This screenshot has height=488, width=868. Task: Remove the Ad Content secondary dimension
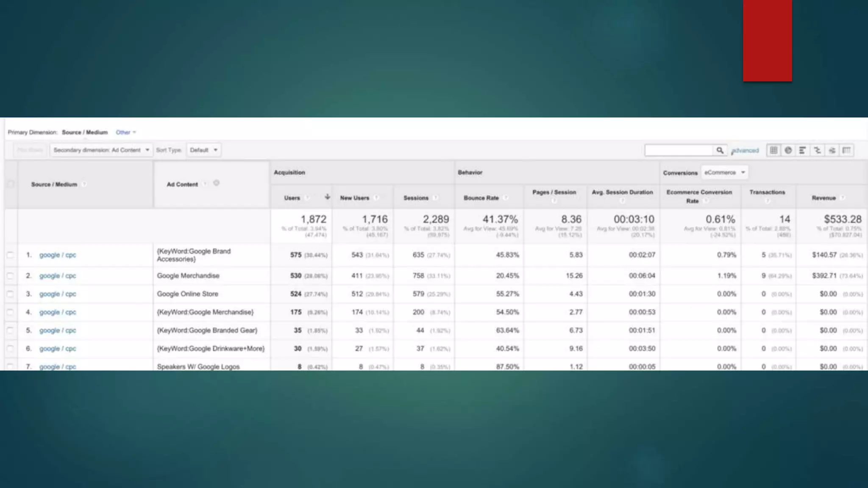[216, 183]
